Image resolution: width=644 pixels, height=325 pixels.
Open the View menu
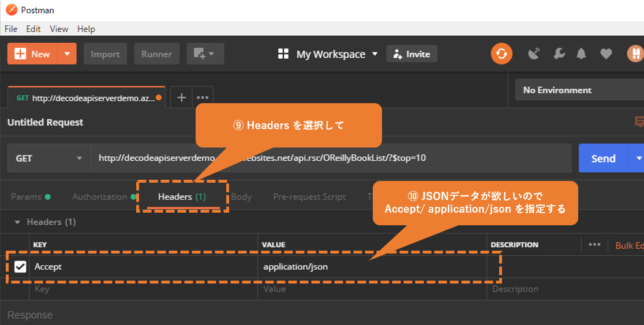pyautogui.click(x=59, y=29)
